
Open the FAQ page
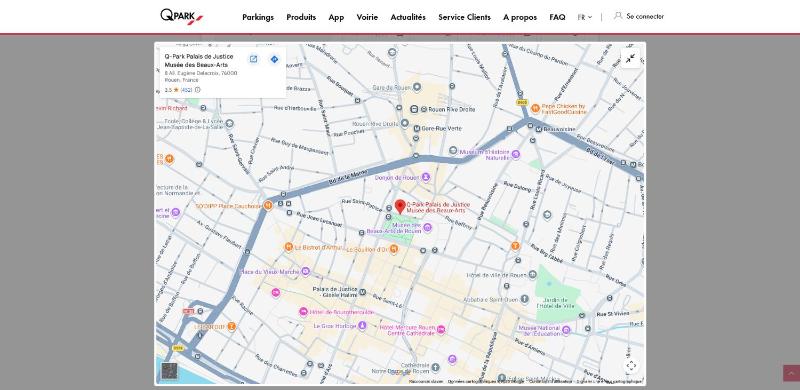point(557,17)
